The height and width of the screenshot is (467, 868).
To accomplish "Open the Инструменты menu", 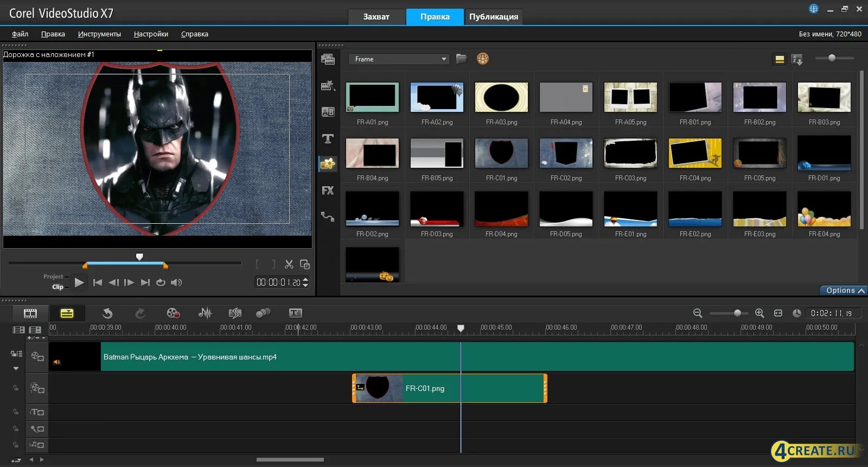I will (99, 34).
